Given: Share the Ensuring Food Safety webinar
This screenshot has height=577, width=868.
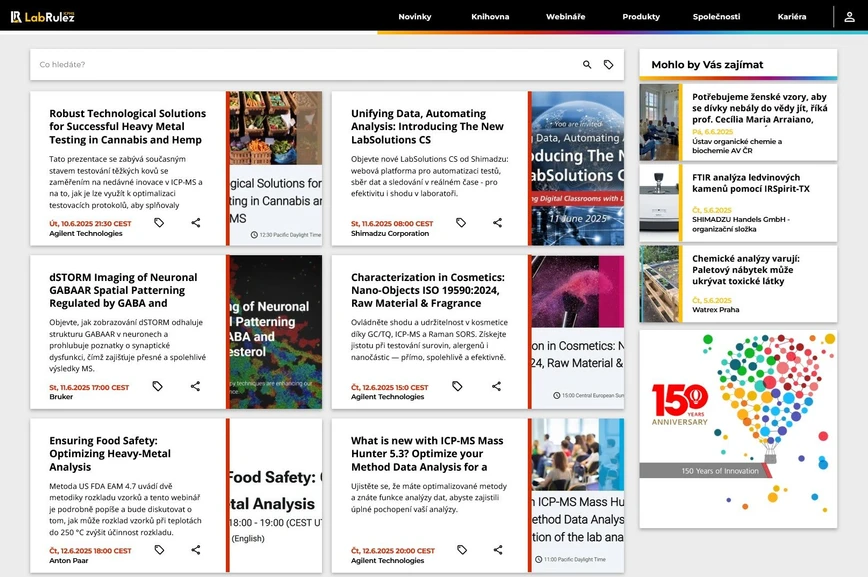Looking at the screenshot, I should click(195, 550).
